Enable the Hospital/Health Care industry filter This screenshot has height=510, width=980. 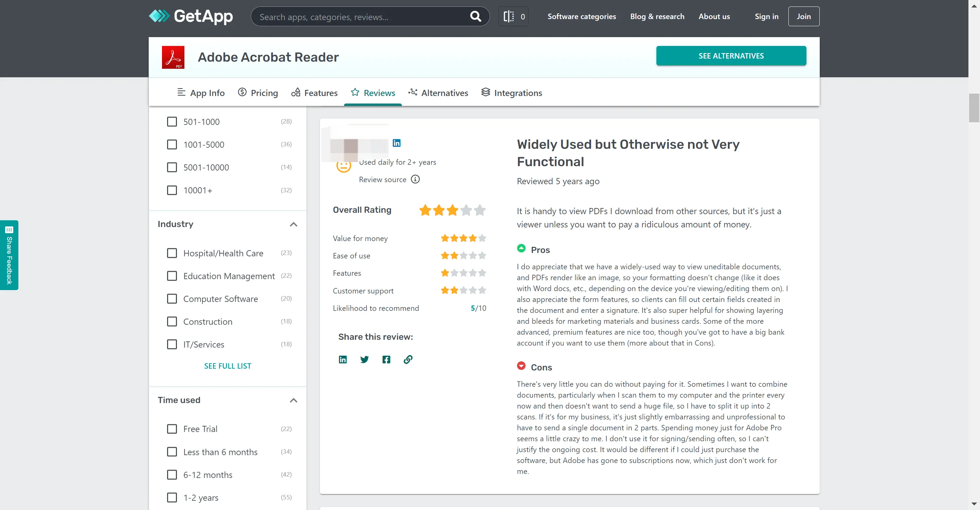point(172,252)
